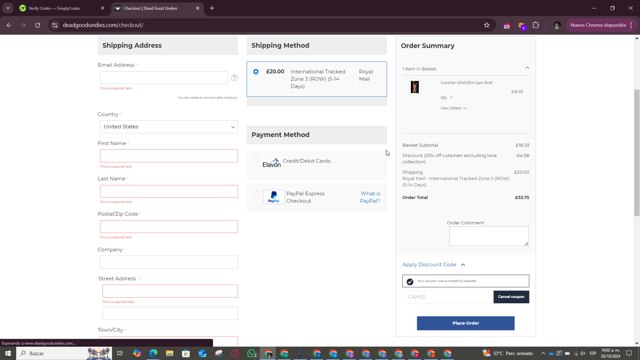Click the PayPal logo icon
Image resolution: width=640 pixels, height=360 pixels.
coord(273,197)
